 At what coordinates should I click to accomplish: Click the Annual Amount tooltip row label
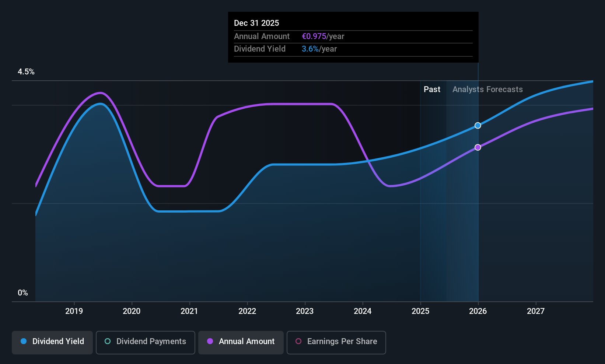(x=262, y=36)
